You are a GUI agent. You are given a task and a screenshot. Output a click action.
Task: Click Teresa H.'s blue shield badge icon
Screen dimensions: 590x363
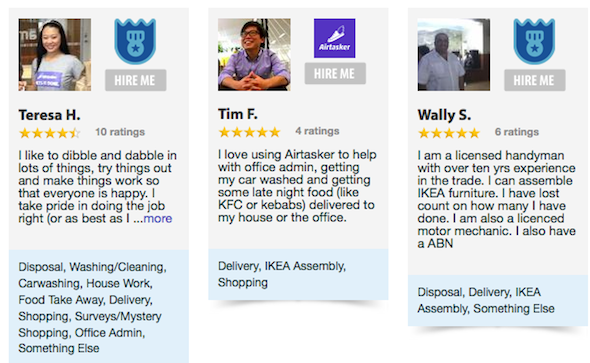pyautogui.click(x=135, y=41)
